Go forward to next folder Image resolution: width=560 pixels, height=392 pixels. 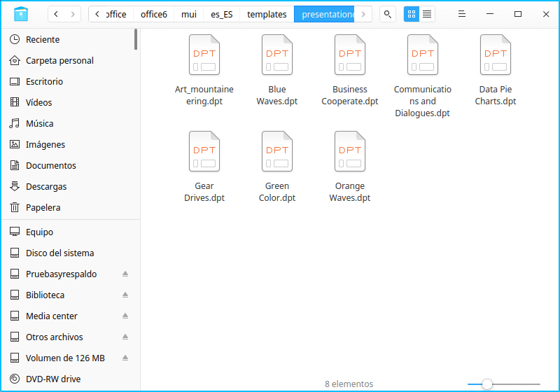[73, 14]
